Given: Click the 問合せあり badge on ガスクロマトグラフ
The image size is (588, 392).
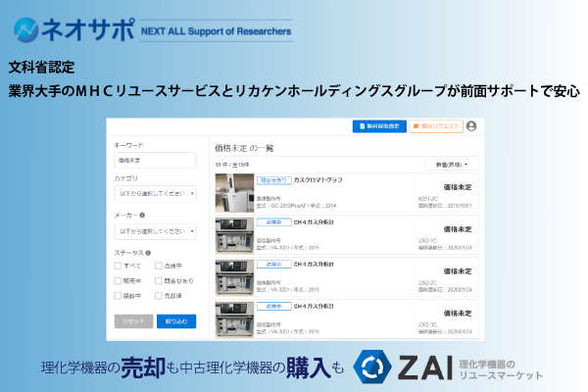Looking at the screenshot, I should point(274,180).
